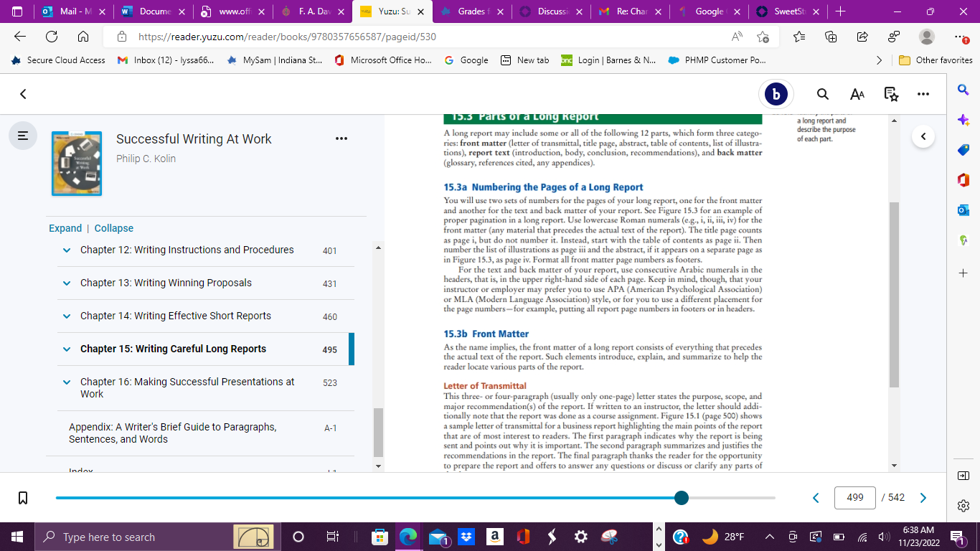Screen dimensions: 980x551
Task: Open Dropbox from the taskbar
Action: tap(466, 537)
